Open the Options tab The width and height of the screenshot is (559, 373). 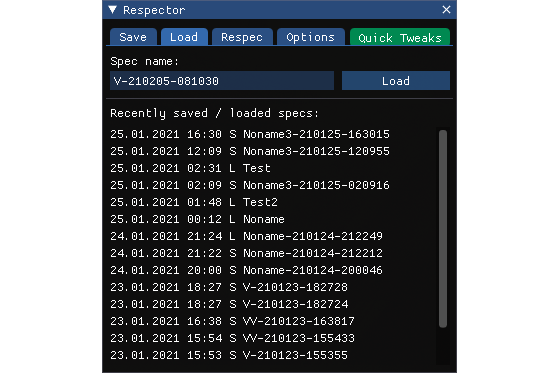[x=311, y=37]
